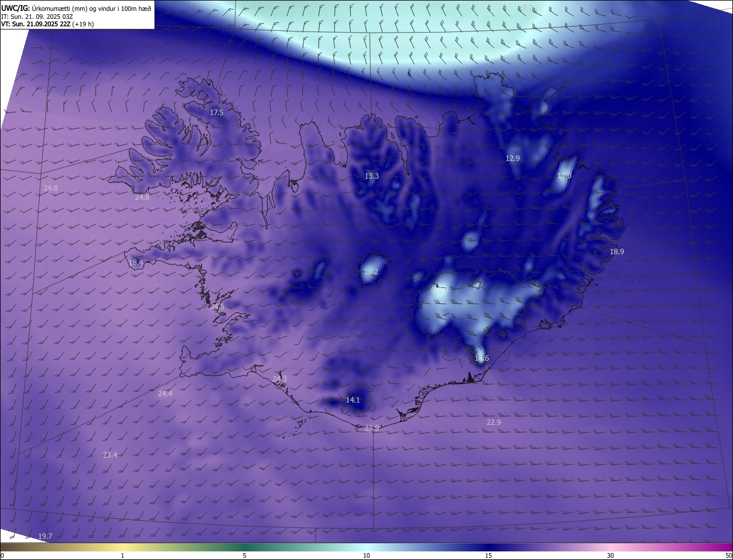This screenshot has width=733, height=560.
Task: Click the 14.1 value in south Iceland
Action: [x=353, y=400]
